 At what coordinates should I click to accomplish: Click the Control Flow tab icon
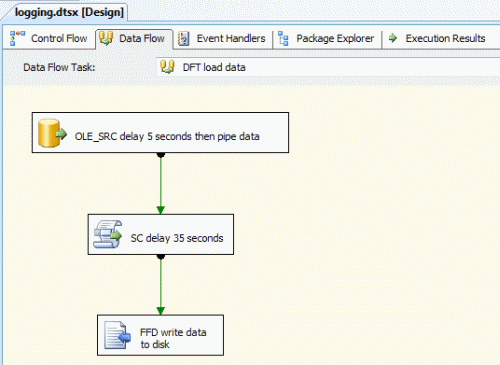[x=17, y=38]
